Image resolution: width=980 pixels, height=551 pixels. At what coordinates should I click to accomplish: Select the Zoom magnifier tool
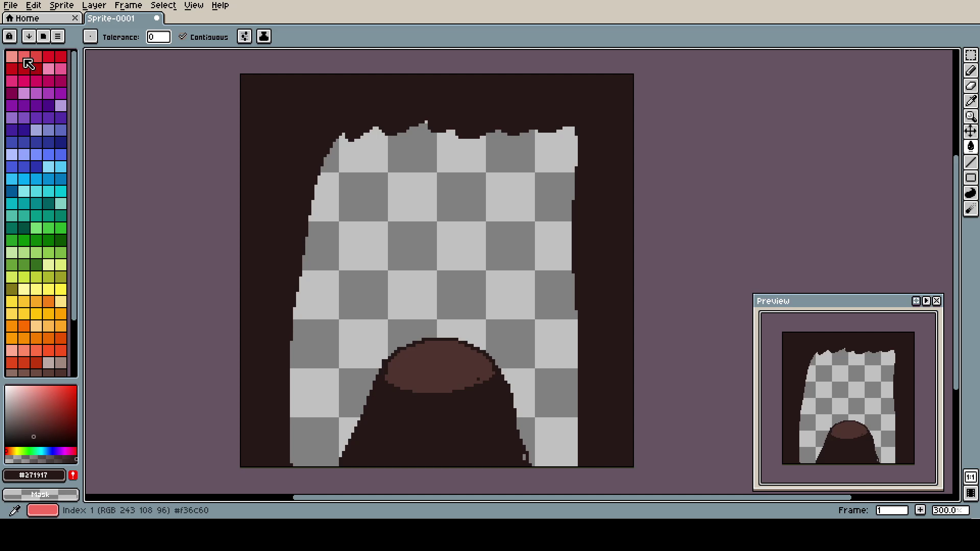point(970,116)
